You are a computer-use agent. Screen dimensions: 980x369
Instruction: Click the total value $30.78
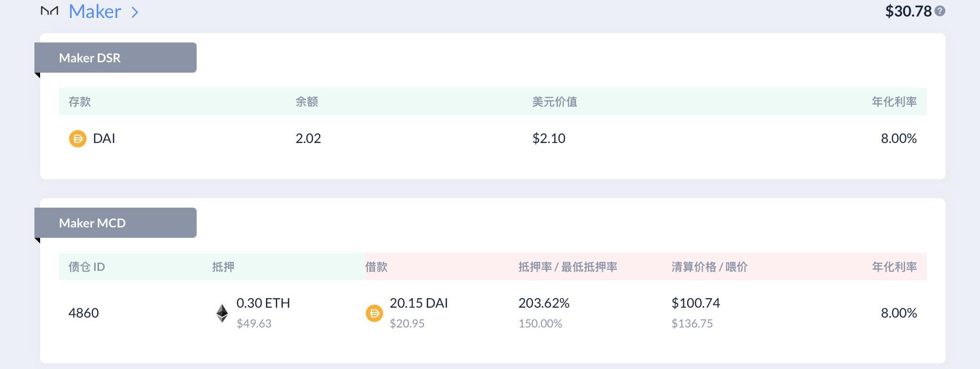[908, 11]
